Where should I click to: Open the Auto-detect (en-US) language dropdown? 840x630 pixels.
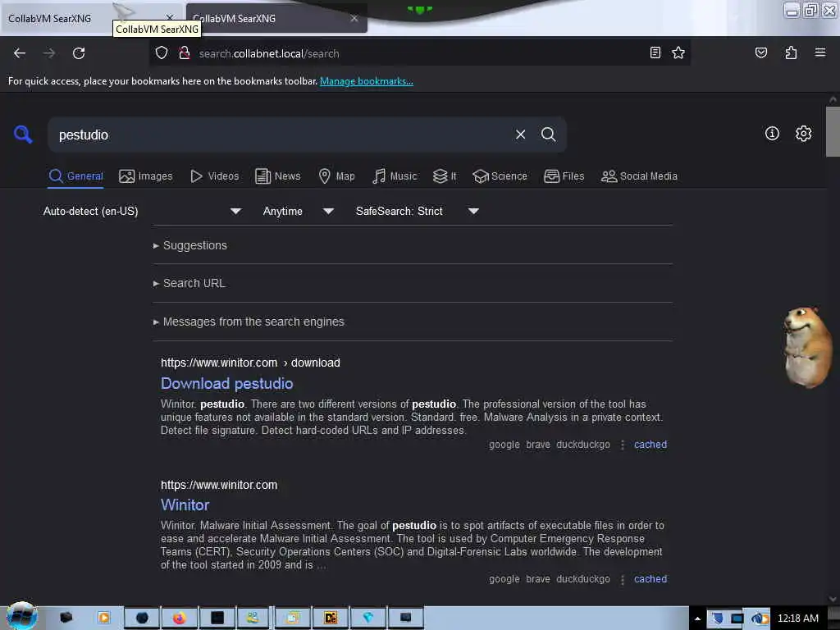(x=142, y=211)
